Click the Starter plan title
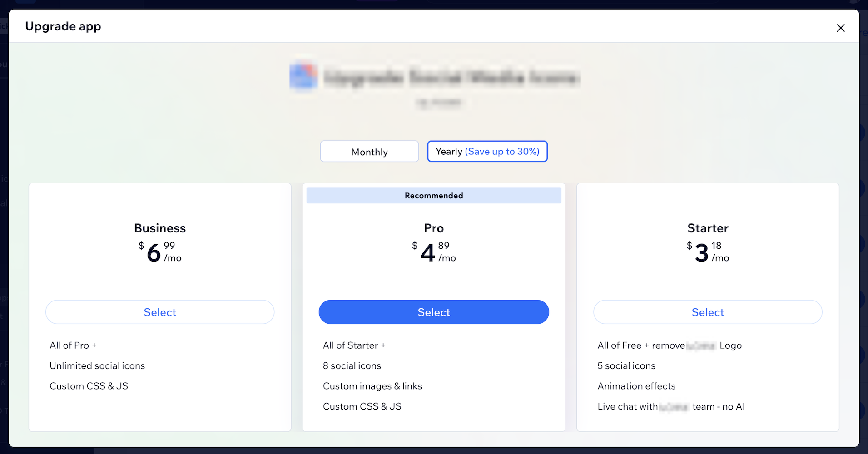The image size is (868, 454). 708,228
